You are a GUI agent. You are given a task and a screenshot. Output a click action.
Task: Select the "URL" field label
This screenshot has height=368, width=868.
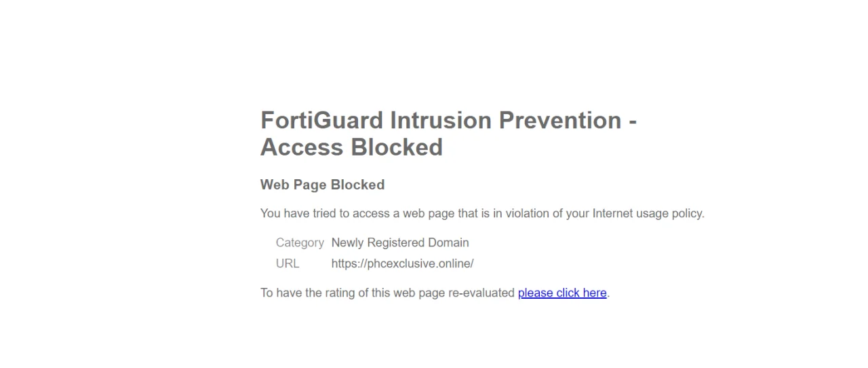point(288,263)
